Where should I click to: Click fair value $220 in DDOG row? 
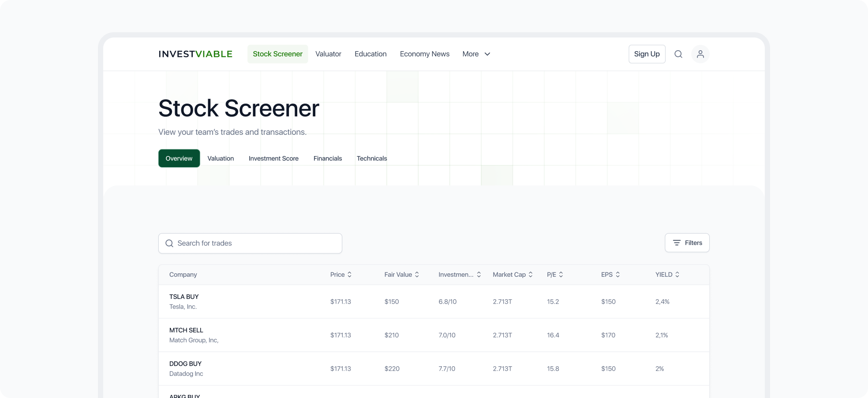point(392,369)
